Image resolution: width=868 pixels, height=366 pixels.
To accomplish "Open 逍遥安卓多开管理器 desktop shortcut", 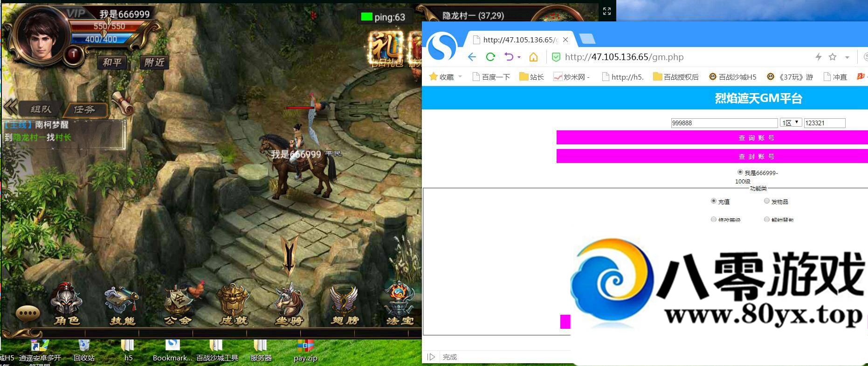I will [x=40, y=352].
